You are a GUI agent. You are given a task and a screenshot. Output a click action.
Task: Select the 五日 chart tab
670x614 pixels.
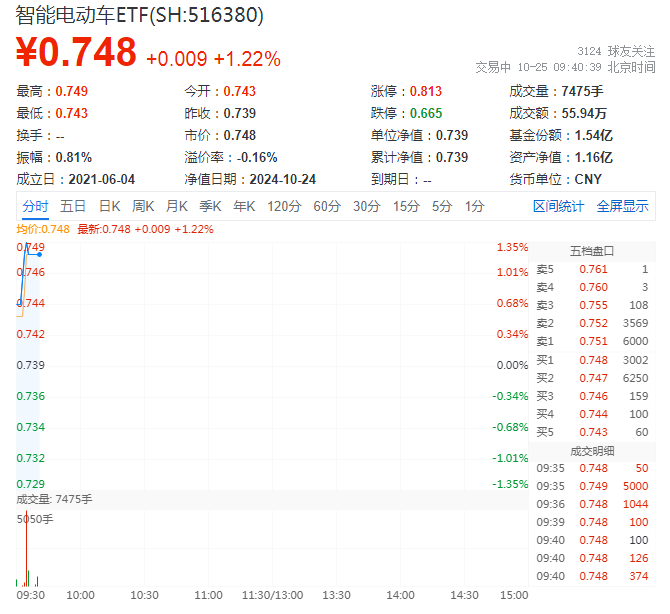(x=73, y=206)
